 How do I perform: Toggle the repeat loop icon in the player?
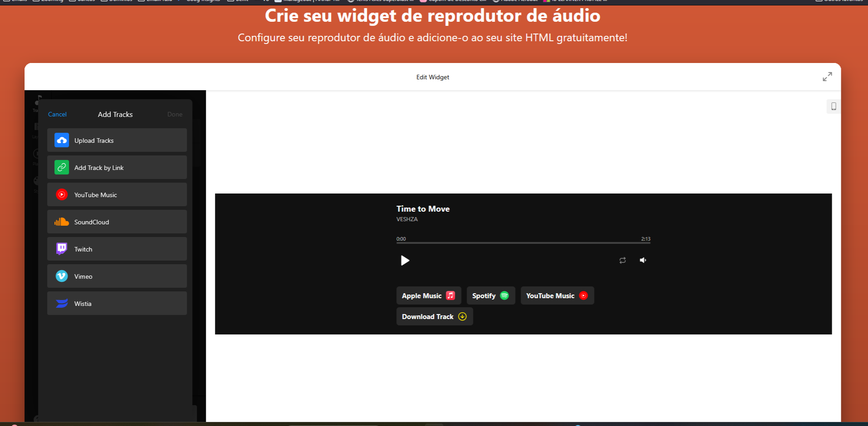(x=623, y=260)
